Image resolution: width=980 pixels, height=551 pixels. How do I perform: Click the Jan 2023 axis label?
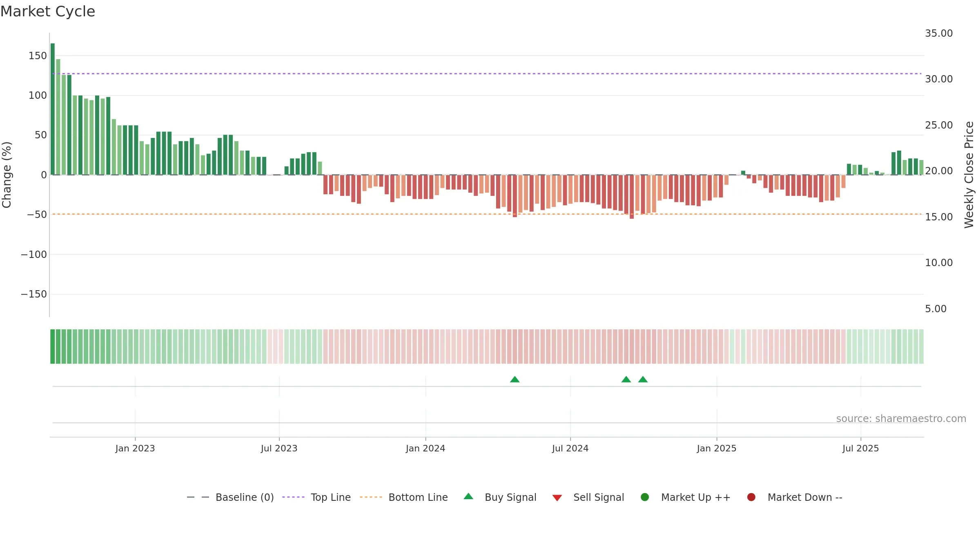(x=135, y=449)
